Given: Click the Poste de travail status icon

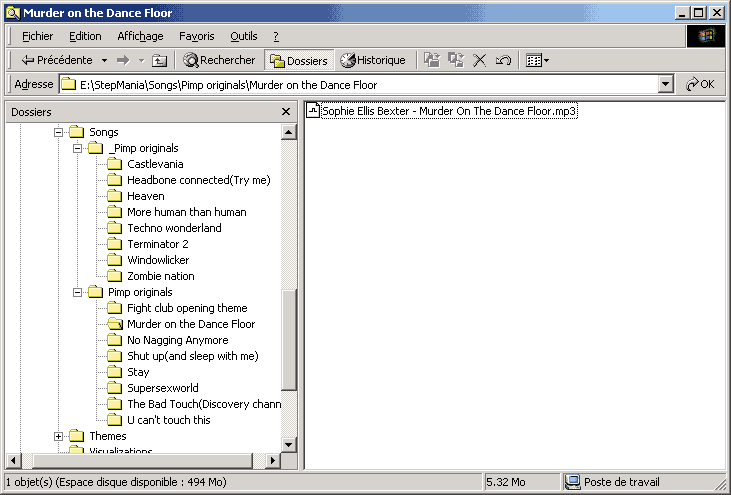Looking at the screenshot, I should 572,482.
